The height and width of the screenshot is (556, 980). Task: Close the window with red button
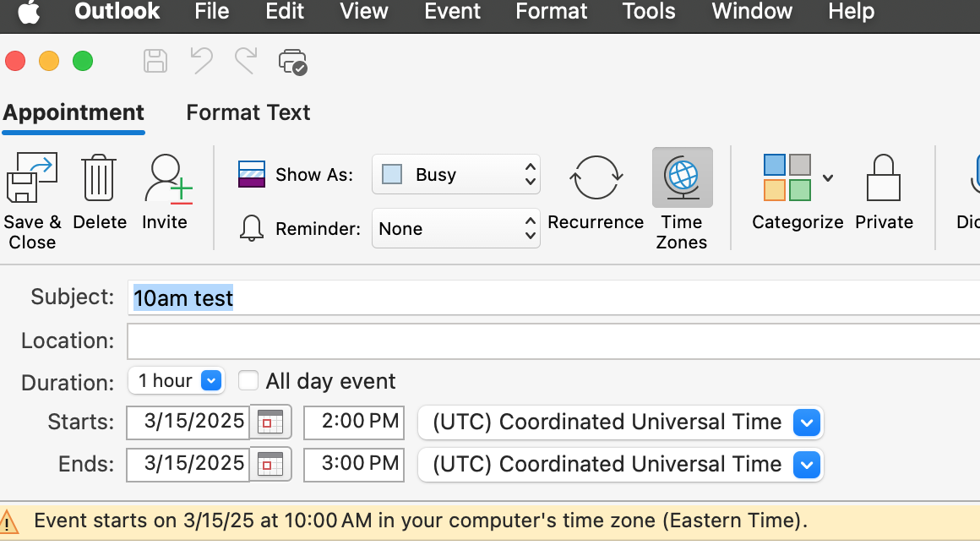[x=15, y=62]
